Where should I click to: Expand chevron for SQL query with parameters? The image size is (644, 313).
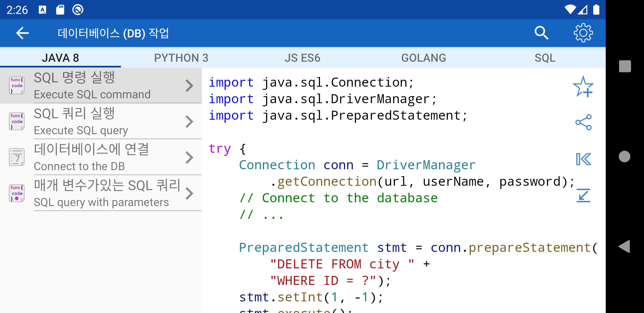[x=189, y=194]
